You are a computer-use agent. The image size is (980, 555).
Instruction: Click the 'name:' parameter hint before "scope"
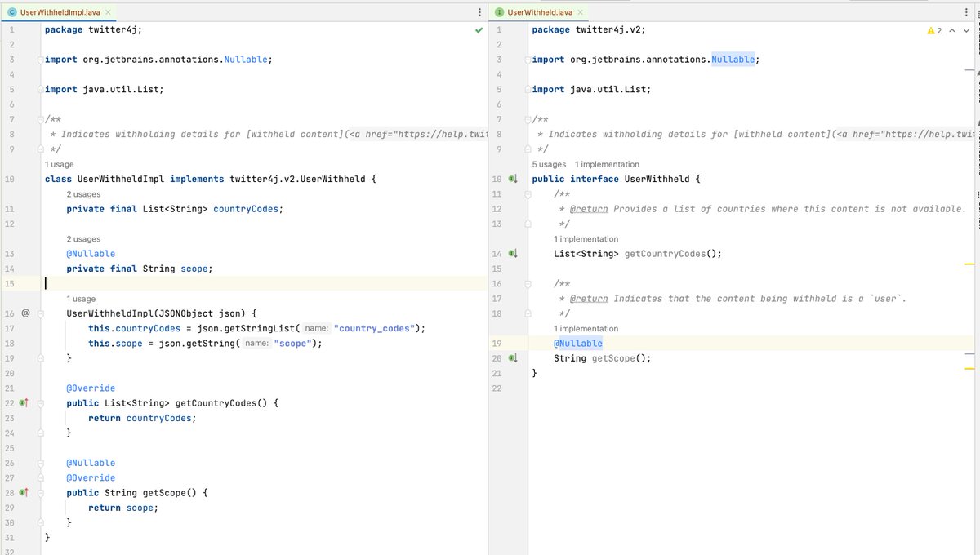[x=256, y=344]
